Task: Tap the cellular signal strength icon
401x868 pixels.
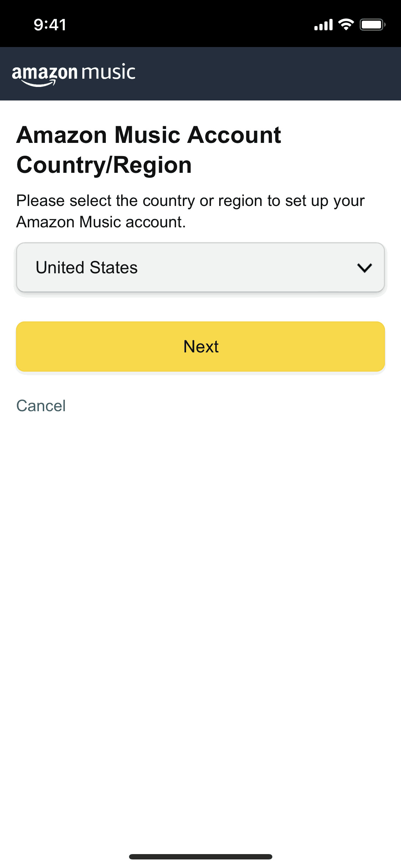Action: tap(323, 25)
